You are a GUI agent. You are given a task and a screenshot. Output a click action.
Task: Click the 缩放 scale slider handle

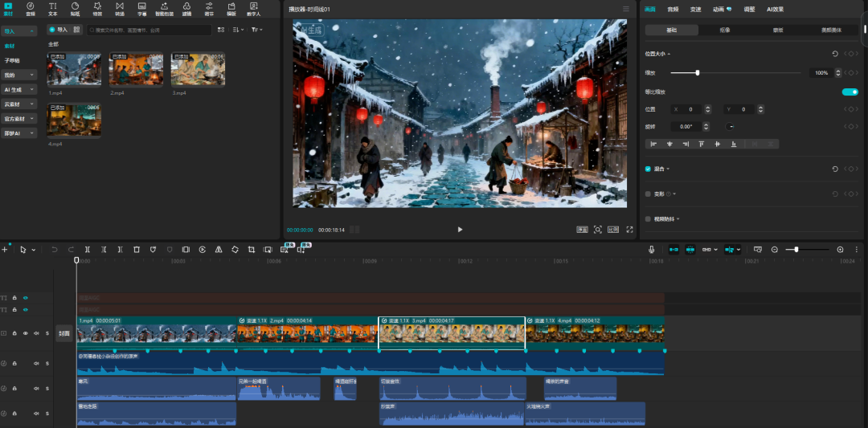pyautogui.click(x=697, y=73)
